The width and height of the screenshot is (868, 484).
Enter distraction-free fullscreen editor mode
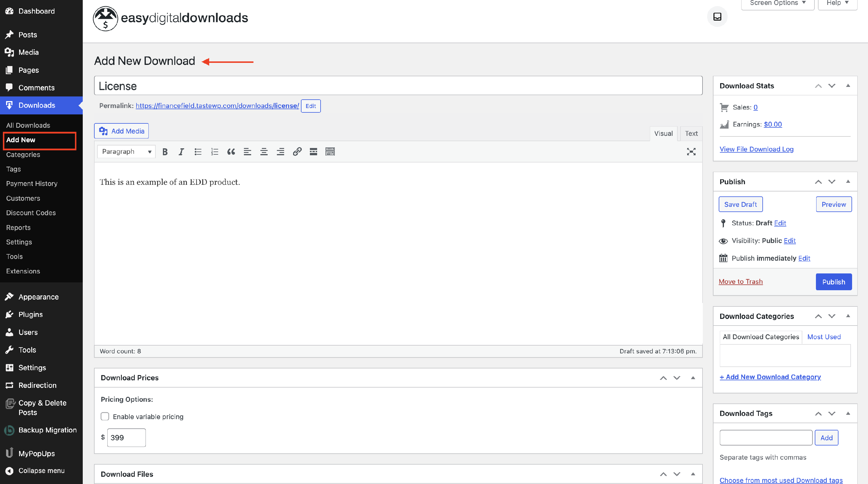coord(691,152)
